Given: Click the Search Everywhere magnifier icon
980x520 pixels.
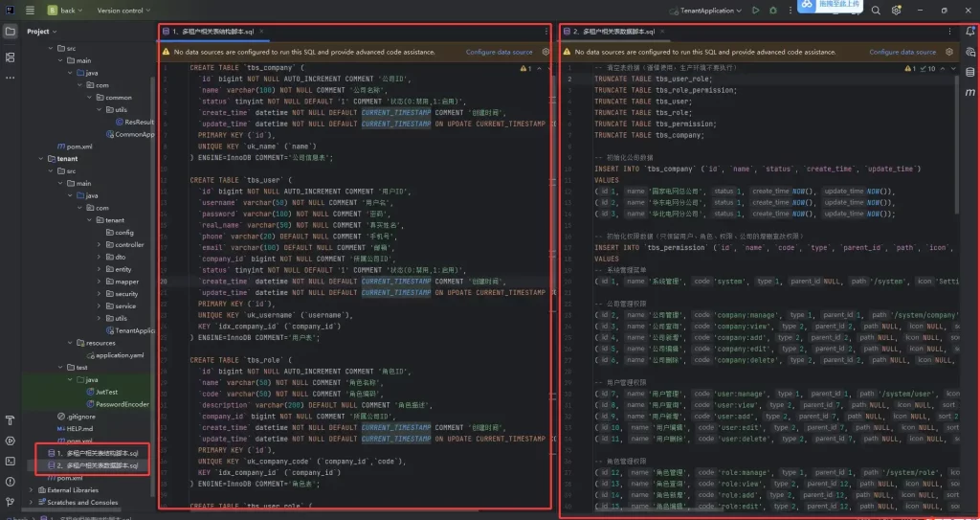Looking at the screenshot, I should (x=876, y=11).
